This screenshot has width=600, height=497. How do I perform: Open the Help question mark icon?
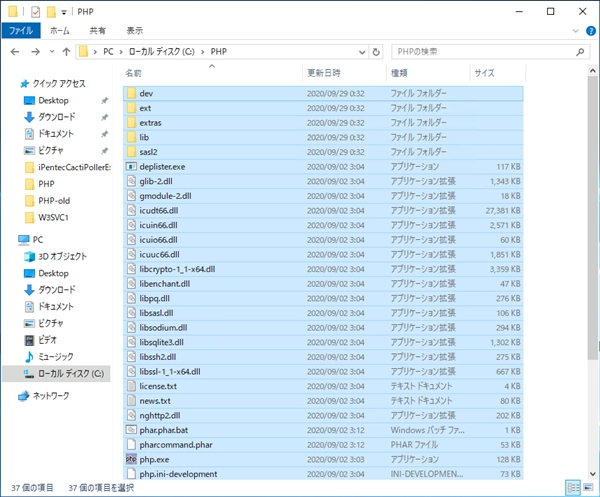click(591, 31)
